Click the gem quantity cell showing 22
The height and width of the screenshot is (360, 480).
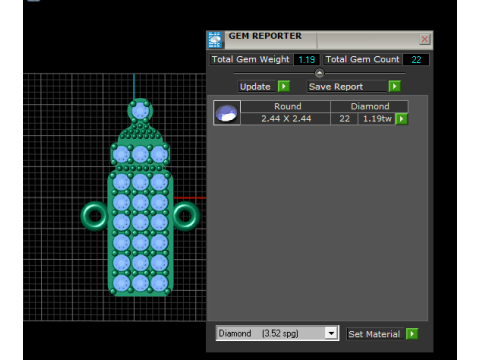click(x=344, y=119)
